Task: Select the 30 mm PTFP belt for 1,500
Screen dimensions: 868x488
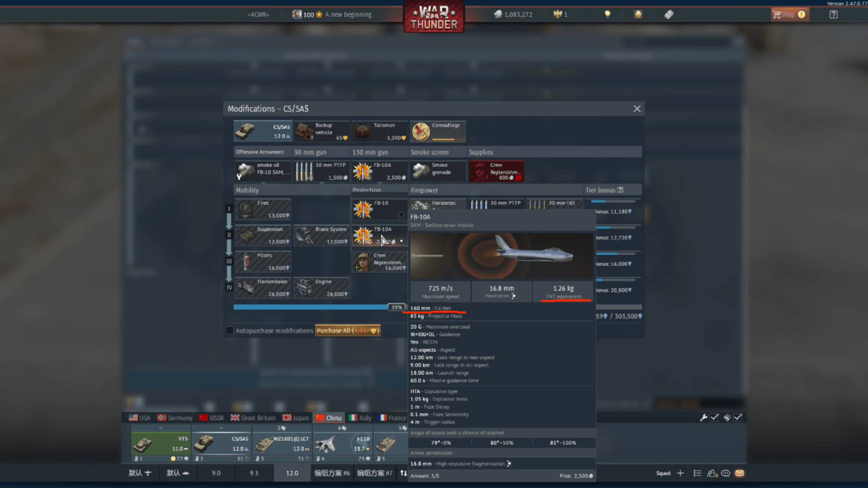Action: coord(321,172)
